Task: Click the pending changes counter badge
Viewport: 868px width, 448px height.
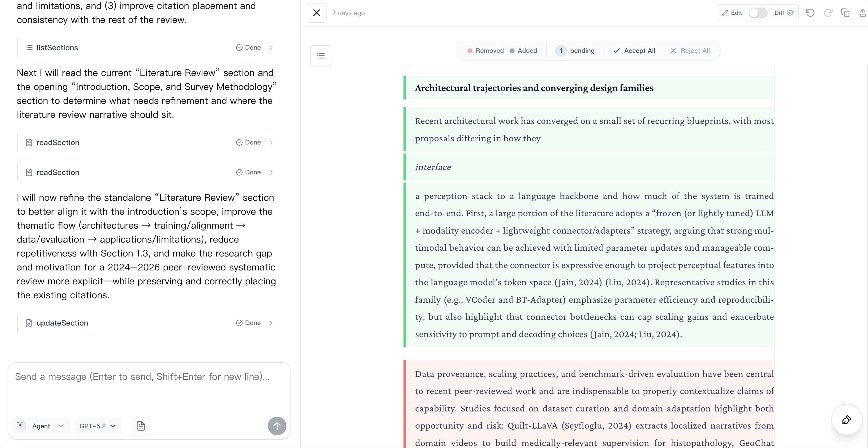Action: point(561,50)
